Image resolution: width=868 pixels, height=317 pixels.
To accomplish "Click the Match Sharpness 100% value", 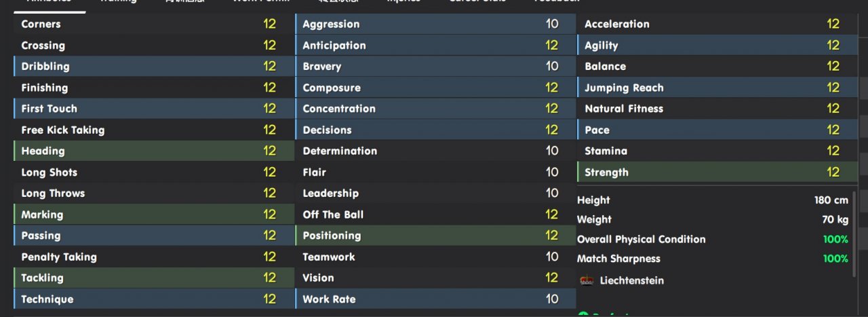I will pos(835,259).
